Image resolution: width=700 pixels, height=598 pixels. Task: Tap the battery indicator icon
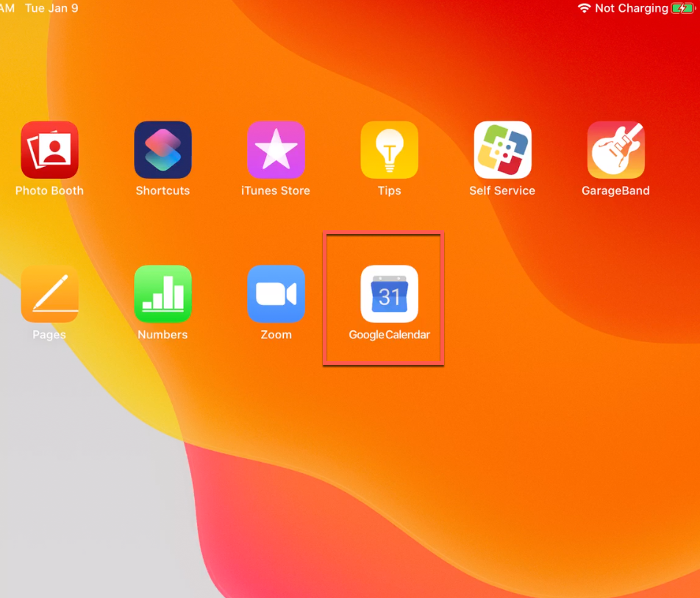point(683,8)
